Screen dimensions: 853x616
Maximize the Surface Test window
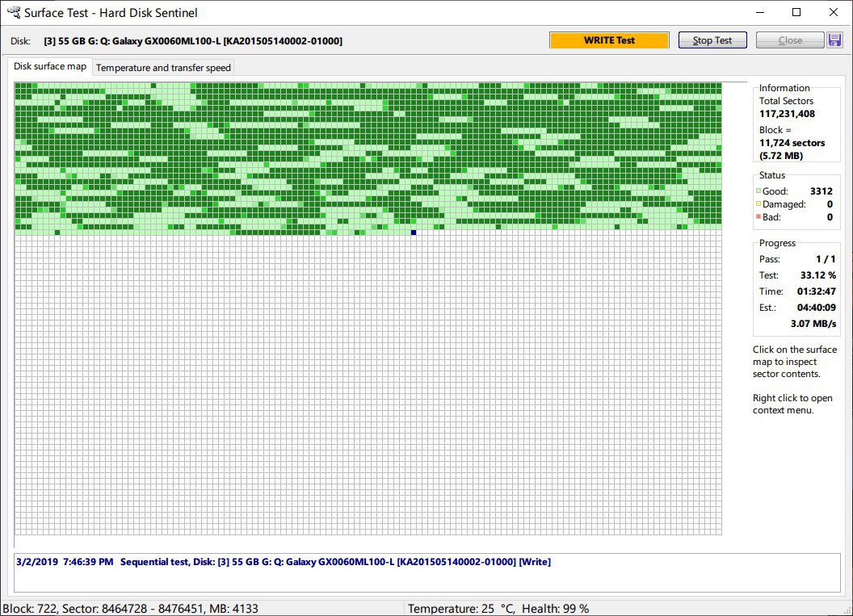coord(796,12)
